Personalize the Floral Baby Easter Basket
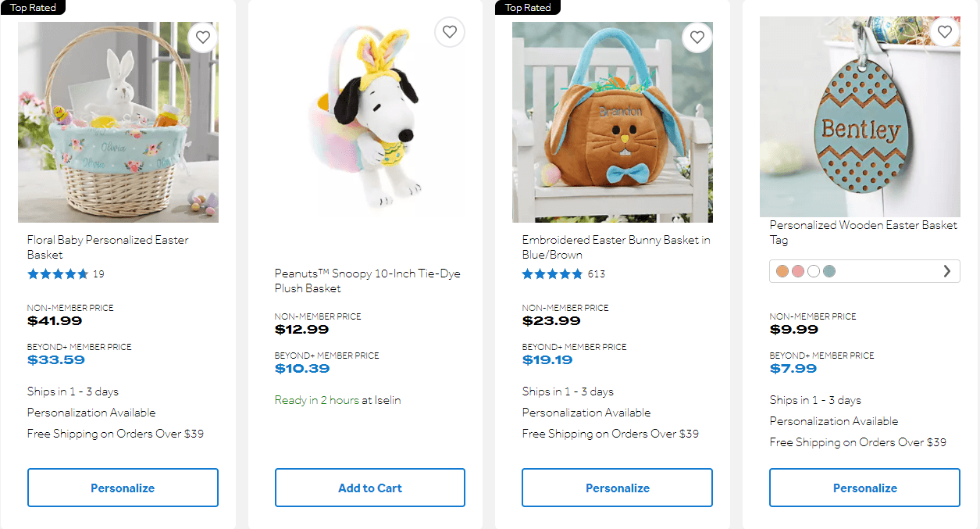Viewport: 980px width, 529px height. pyautogui.click(x=123, y=487)
